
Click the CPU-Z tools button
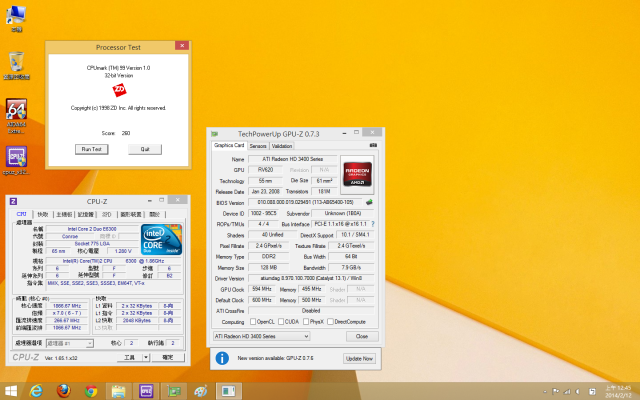click(130, 358)
